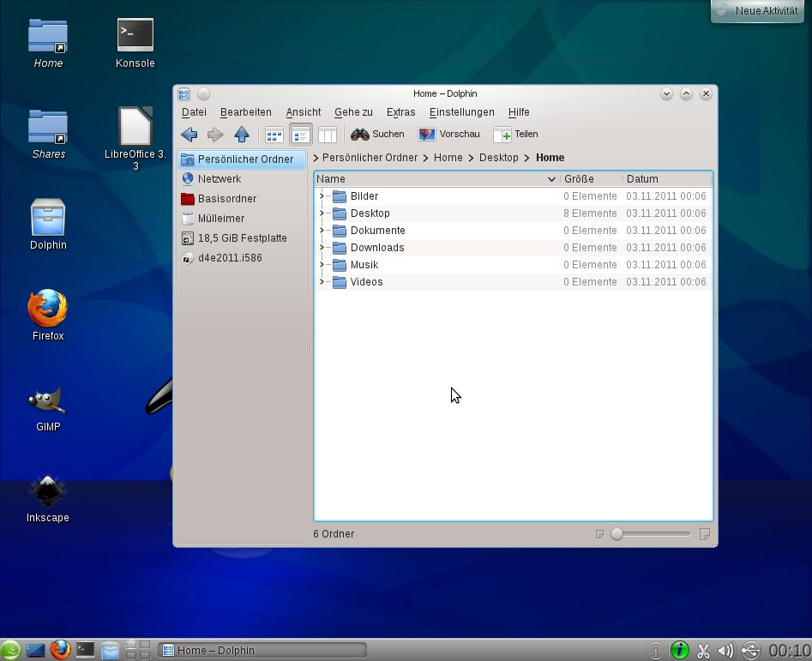
Task: Sort by the Name column header
Action: (436, 179)
